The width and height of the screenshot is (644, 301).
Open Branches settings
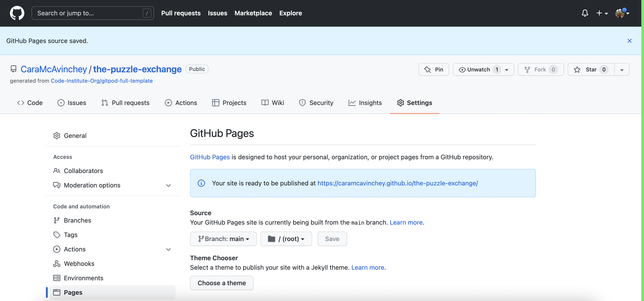(x=113, y=220)
